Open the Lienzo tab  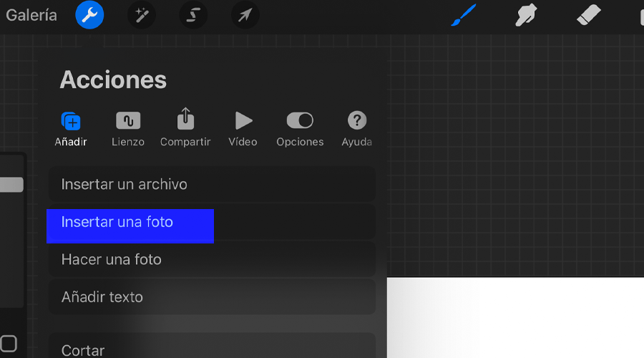point(128,129)
